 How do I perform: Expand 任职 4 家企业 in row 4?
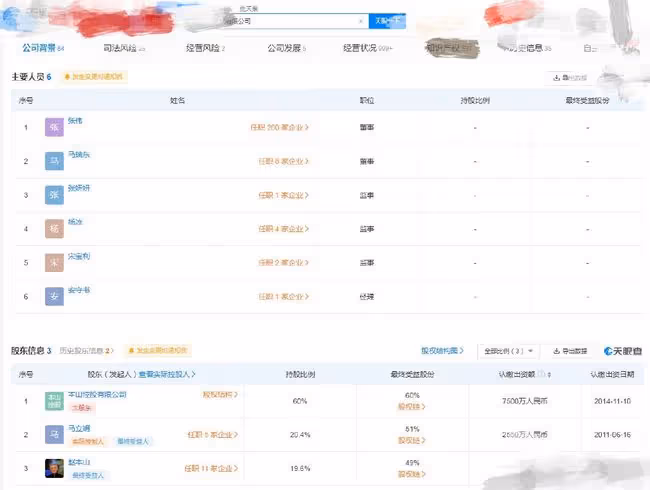coord(284,229)
